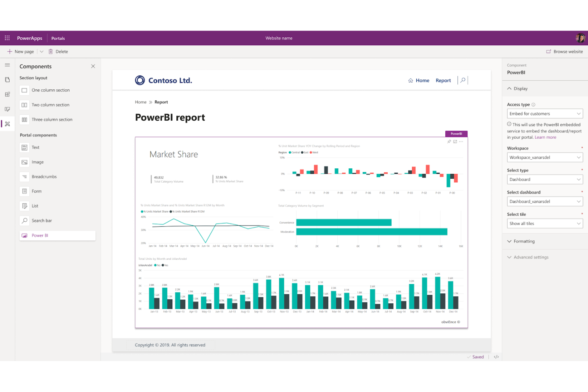588x392 pixels.
Task: Select the Two column section layout
Action: [50, 104]
